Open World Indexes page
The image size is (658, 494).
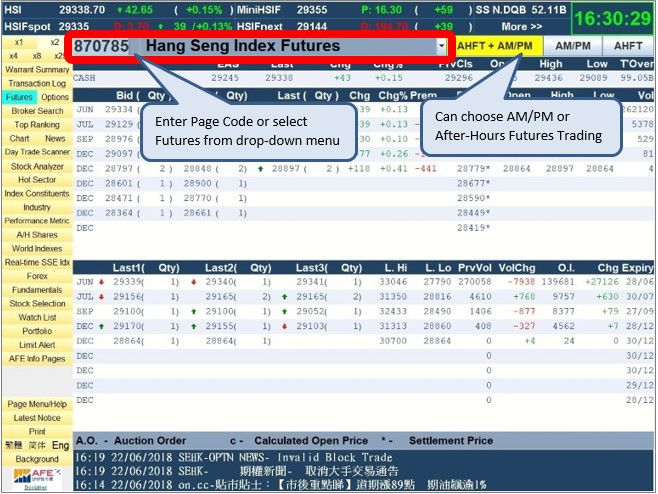click(x=37, y=248)
